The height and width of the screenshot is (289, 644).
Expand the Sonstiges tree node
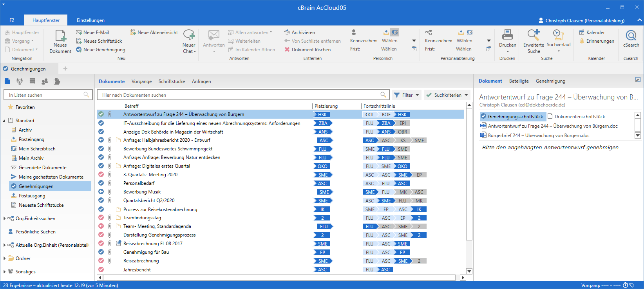(4, 272)
